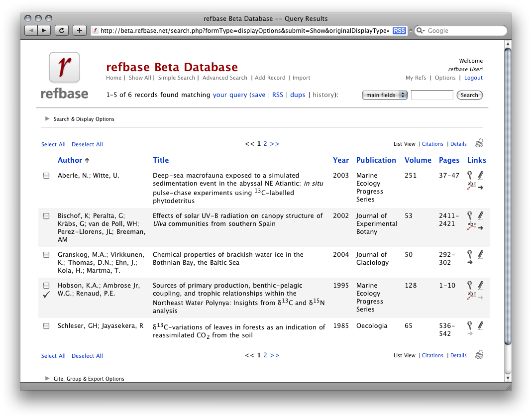532x418 pixels.
Task: Choose Add Record
Action: 270,78
